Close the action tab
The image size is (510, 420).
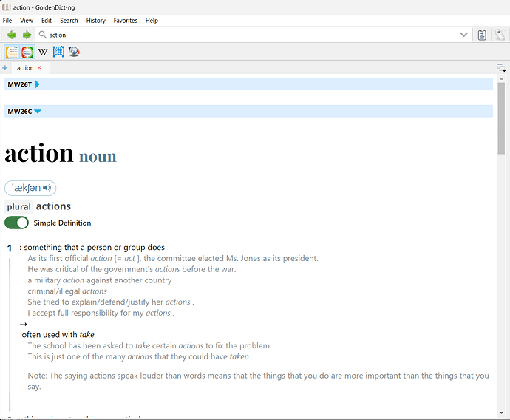39,67
